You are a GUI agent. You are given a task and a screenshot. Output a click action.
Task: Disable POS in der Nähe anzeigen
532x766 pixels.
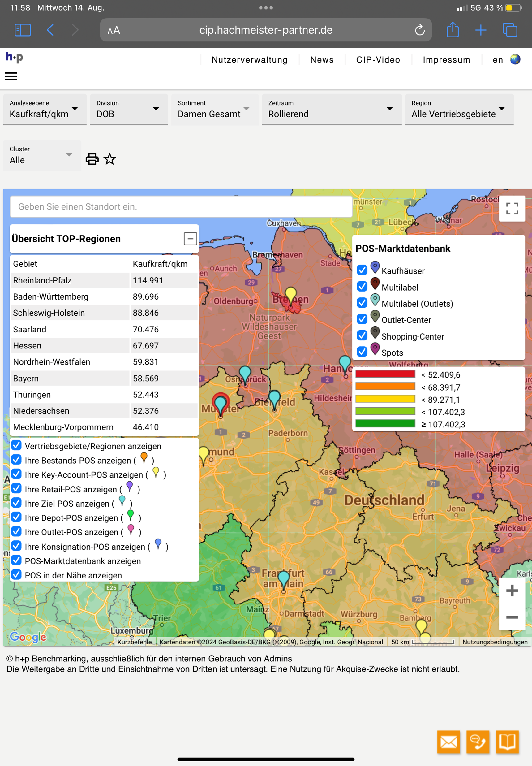(16, 575)
